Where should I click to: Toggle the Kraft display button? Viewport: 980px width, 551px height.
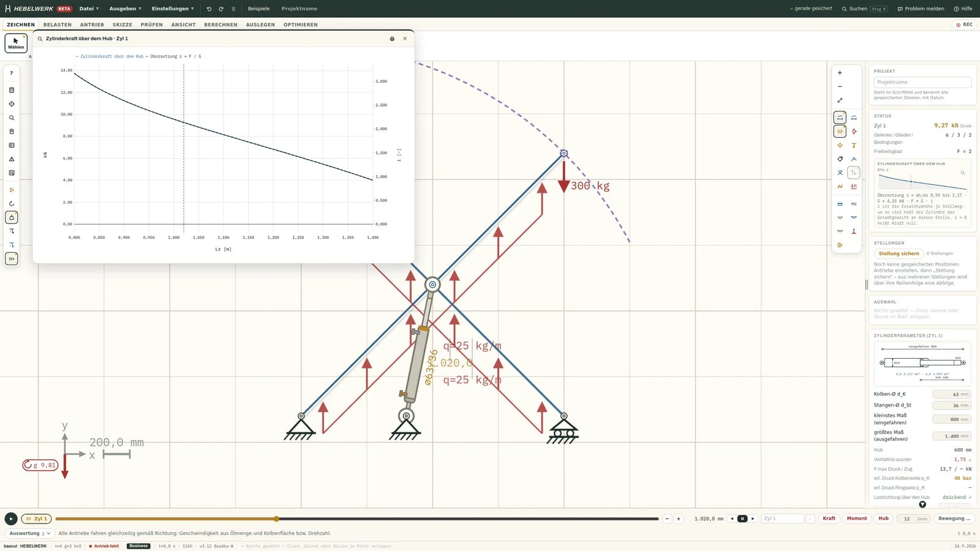click(x=829, y=519)
